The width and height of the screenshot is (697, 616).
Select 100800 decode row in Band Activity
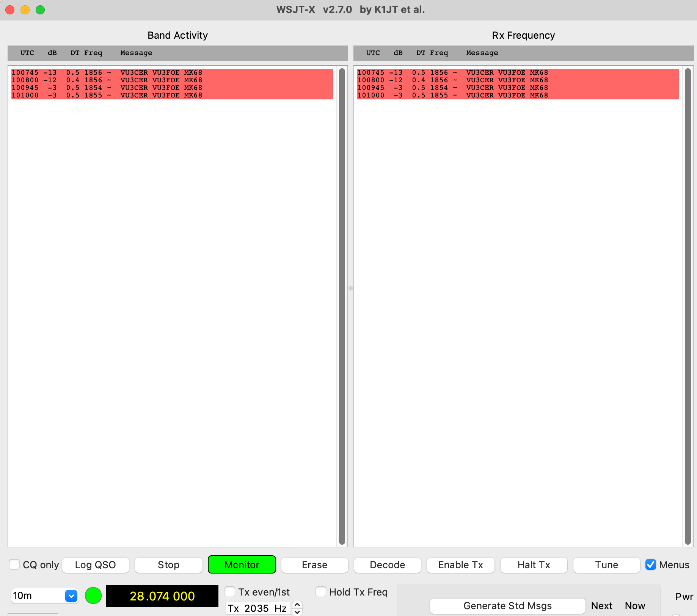point(172,80)
